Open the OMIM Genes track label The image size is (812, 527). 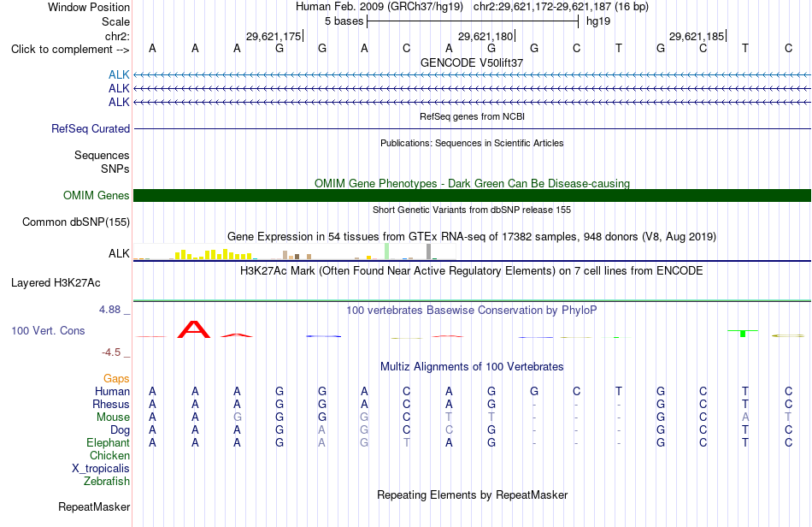97,195
